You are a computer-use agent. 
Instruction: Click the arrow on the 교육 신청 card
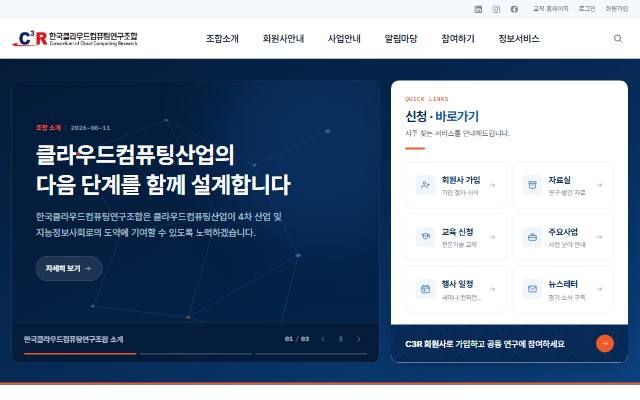493,237
